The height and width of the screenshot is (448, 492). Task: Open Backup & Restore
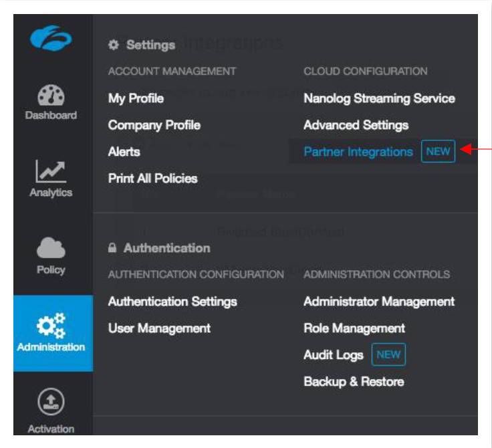354,382
